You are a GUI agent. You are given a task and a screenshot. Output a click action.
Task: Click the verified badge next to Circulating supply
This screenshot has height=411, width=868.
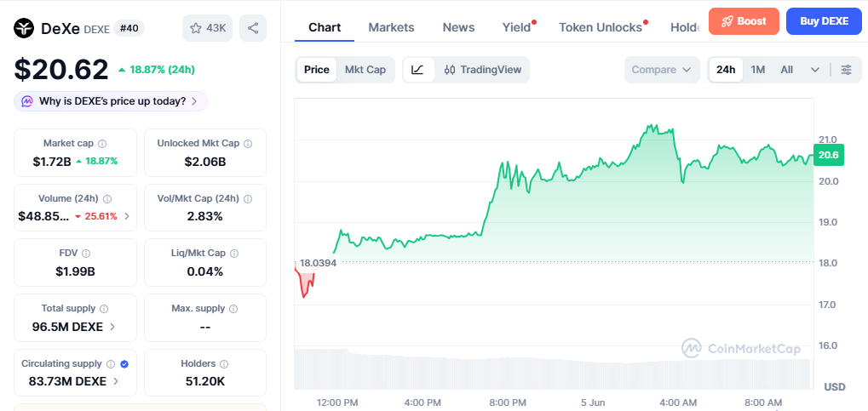(x=124, y=364)
